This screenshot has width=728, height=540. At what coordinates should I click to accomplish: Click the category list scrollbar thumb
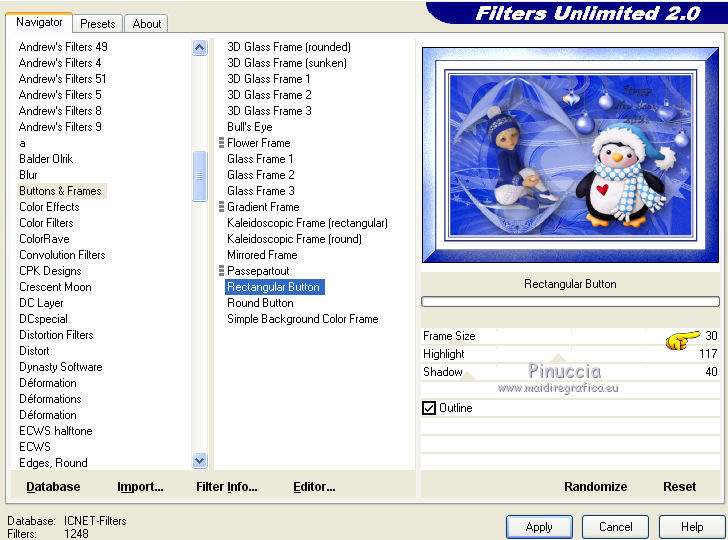200,176
